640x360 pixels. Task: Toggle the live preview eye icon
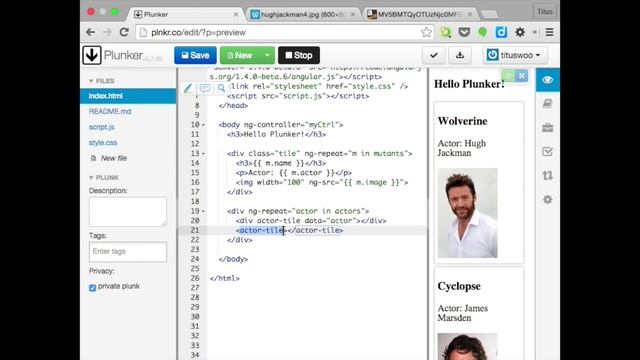click(547, 80)
